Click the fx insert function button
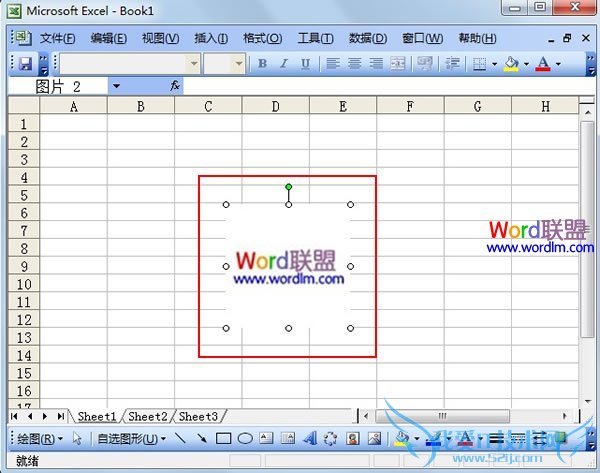This screenshot has width=600, height=473. [x=175, y=86]
